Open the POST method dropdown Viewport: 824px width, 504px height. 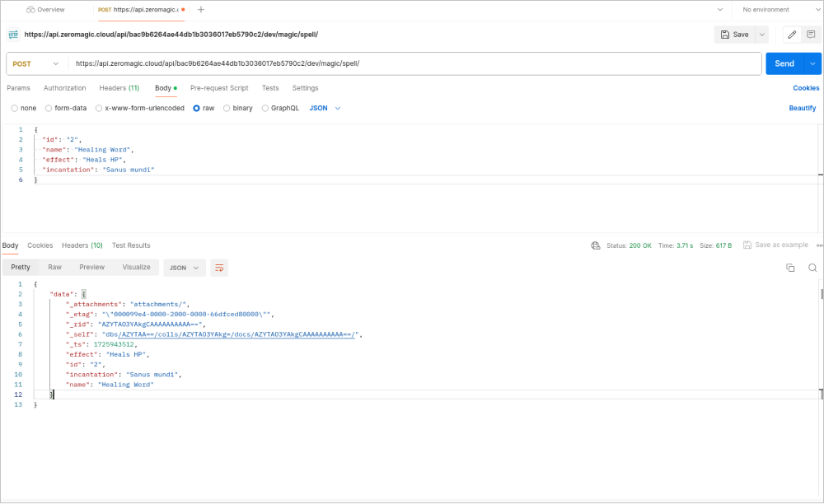point(36,63)
